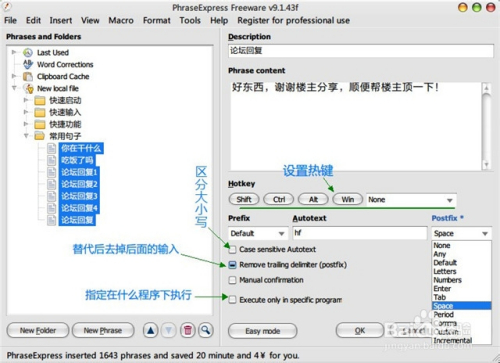Open the hotkey key dropdown showing None
Viewport: 500px width, 363px height.
coord(411,200)
